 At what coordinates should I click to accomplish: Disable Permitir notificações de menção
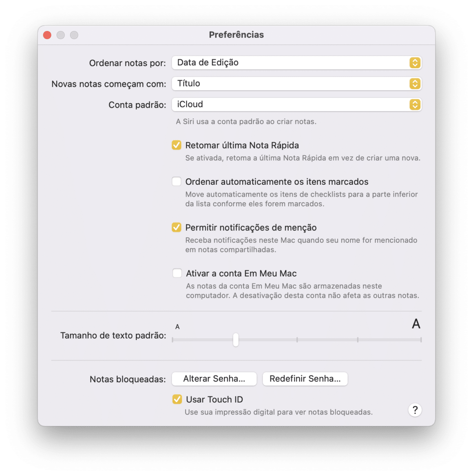(177, 228)
